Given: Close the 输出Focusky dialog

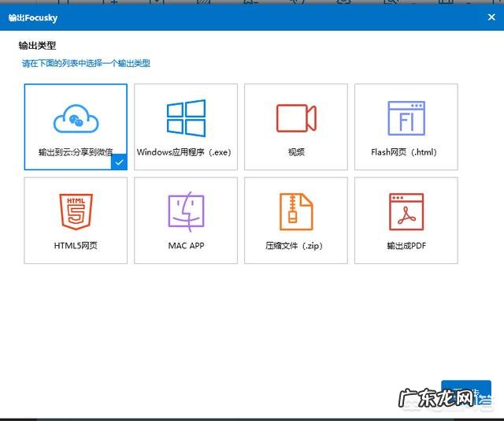Looking at the screenshot, I should point(491,17).
